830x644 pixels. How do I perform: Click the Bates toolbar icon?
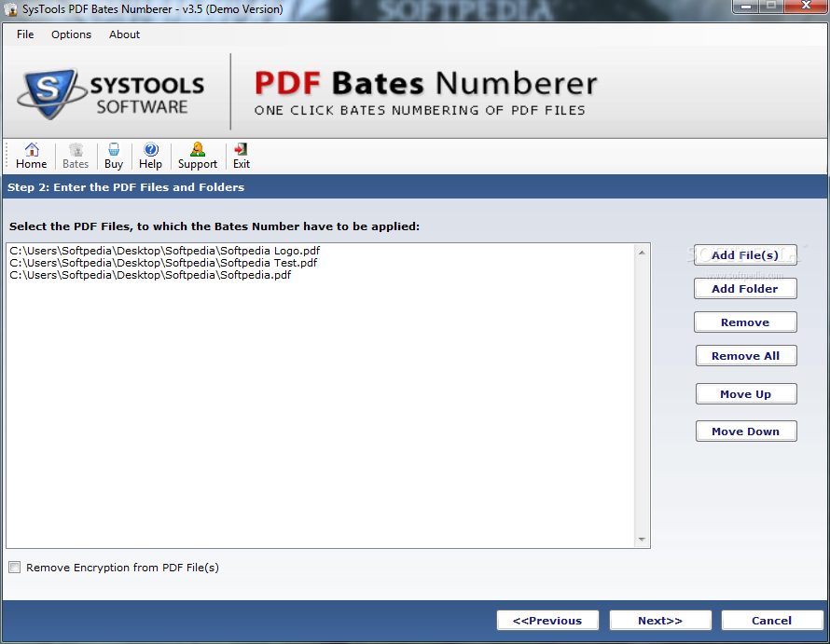(x=76, y=156)
